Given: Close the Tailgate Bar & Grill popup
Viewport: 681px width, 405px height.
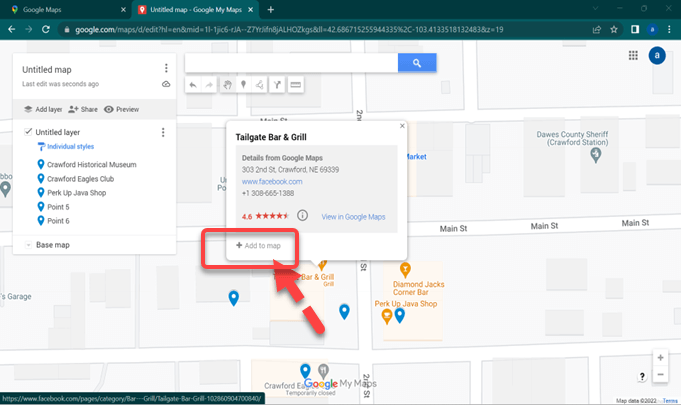Looking at the screenshot, I should (x=402, y=126).
